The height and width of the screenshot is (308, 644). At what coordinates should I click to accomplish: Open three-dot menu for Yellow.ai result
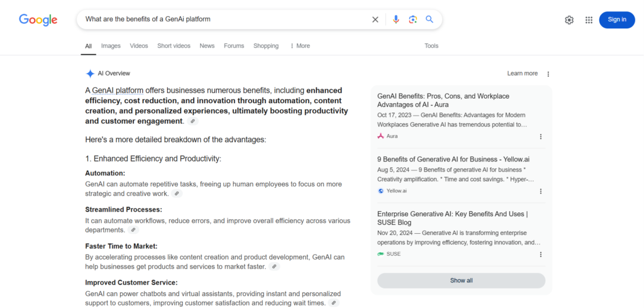pos(540,191)
